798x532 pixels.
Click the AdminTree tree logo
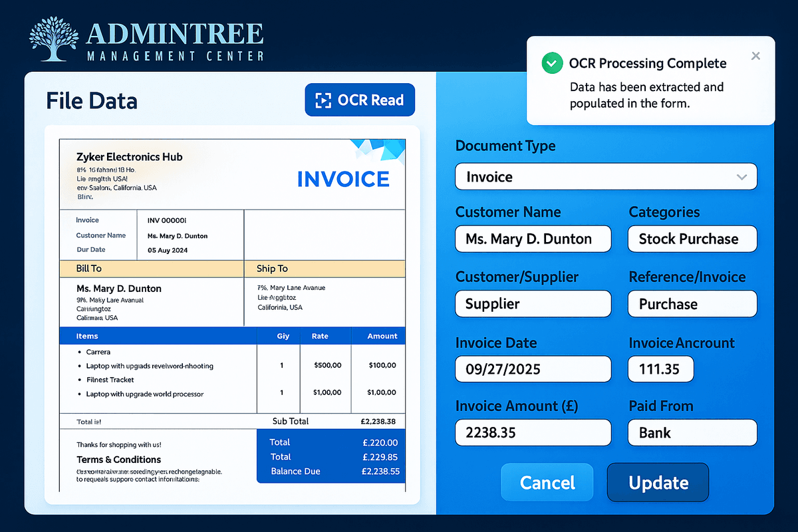click(53, 41)
